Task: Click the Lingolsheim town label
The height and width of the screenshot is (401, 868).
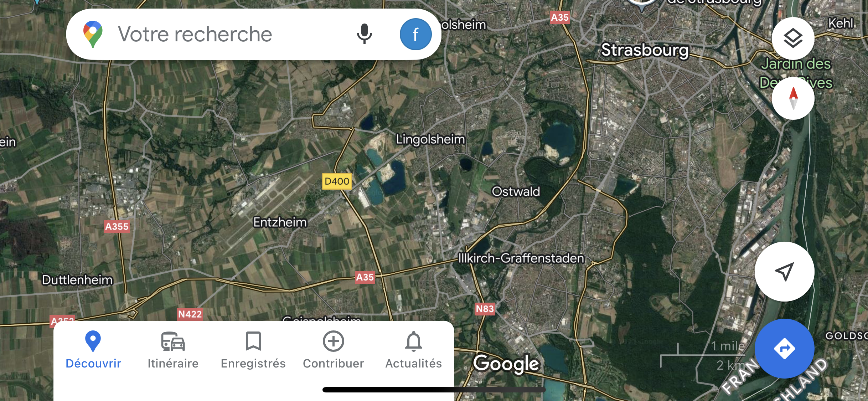Action: click(430, 139)
